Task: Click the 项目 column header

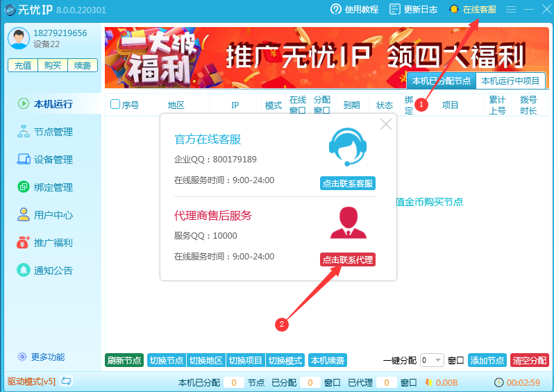Action: 450,105
